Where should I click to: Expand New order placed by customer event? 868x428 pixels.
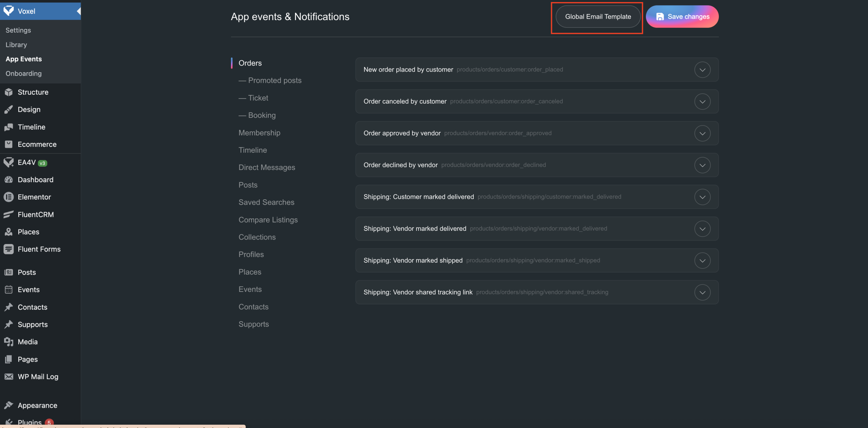coord(702,70)
